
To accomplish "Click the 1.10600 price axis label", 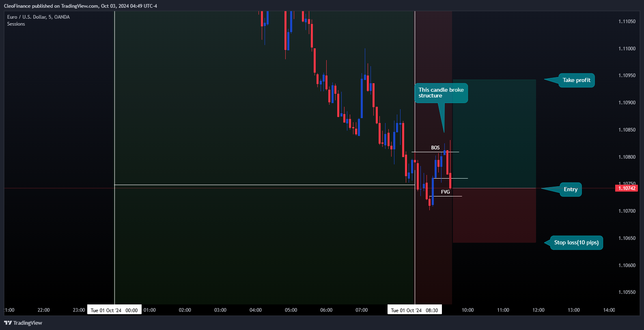I will [627, 265].
